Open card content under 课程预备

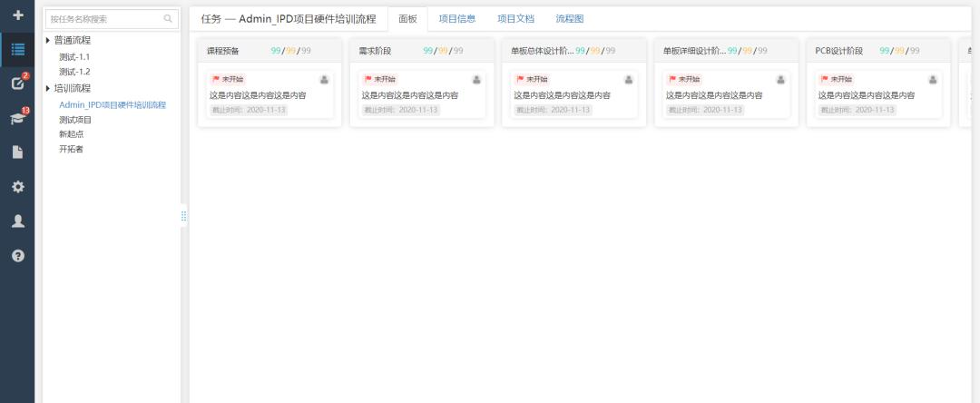click(258, 95)
